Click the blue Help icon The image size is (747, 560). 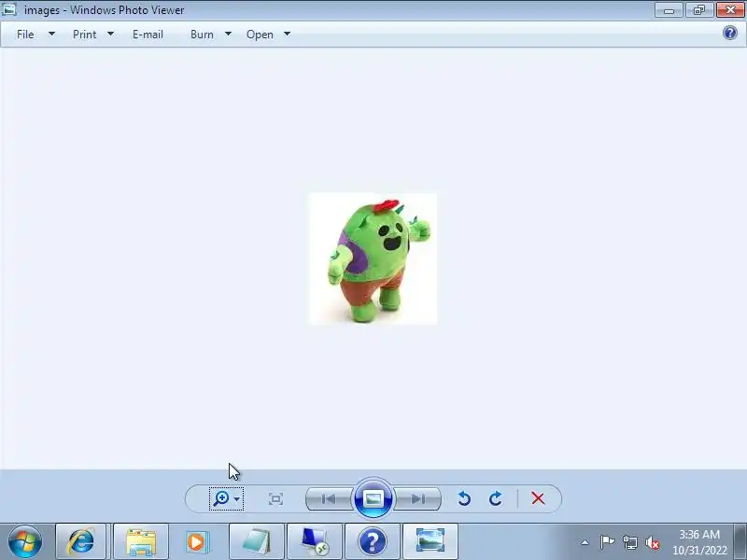[730, 33]
